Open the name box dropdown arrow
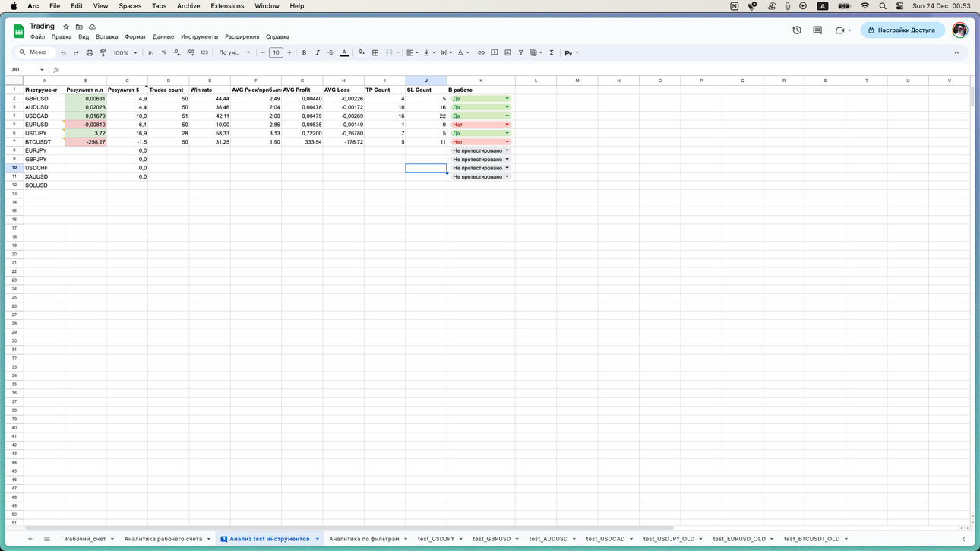The image size is (980, 551). click(42, 70)
